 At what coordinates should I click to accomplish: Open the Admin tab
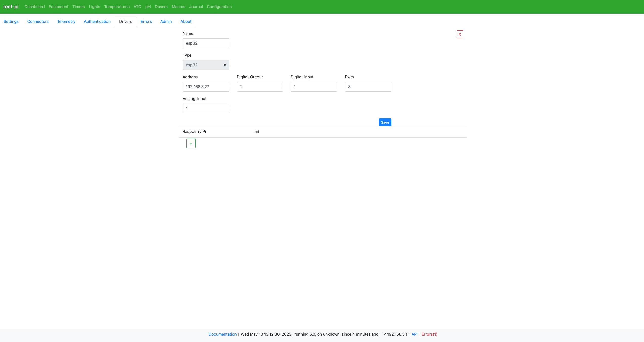(x=166, y=21)
